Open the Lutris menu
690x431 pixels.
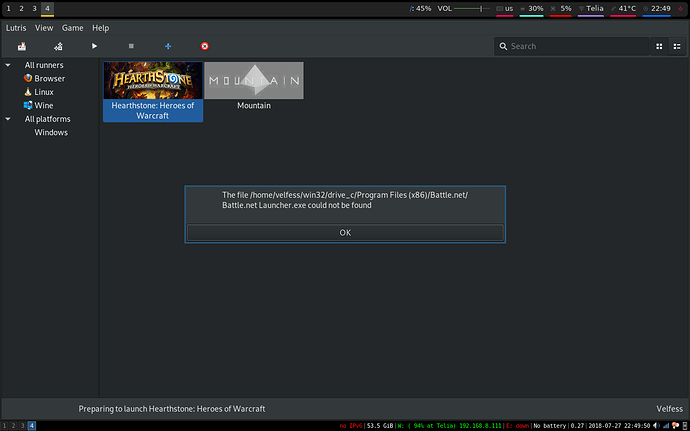[16, 28]
